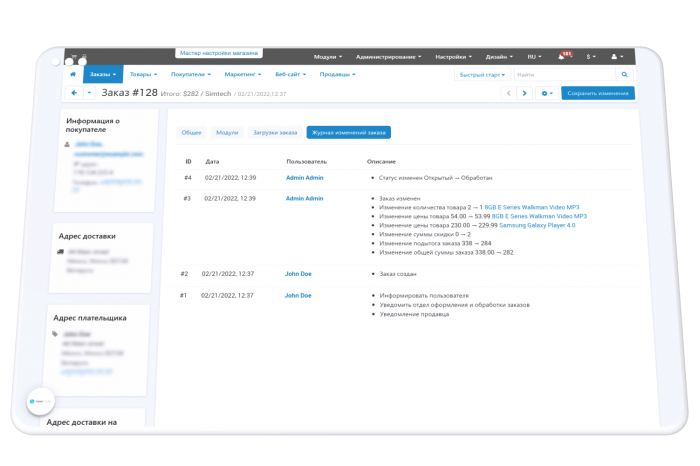This screenshot has width=700, height=466.
Task: Open the store wizard 'Мастер настройки магазина'
Action: coord(219,53)
